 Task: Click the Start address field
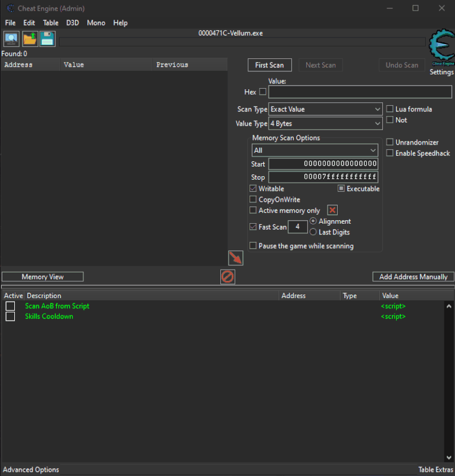[323, 164]
